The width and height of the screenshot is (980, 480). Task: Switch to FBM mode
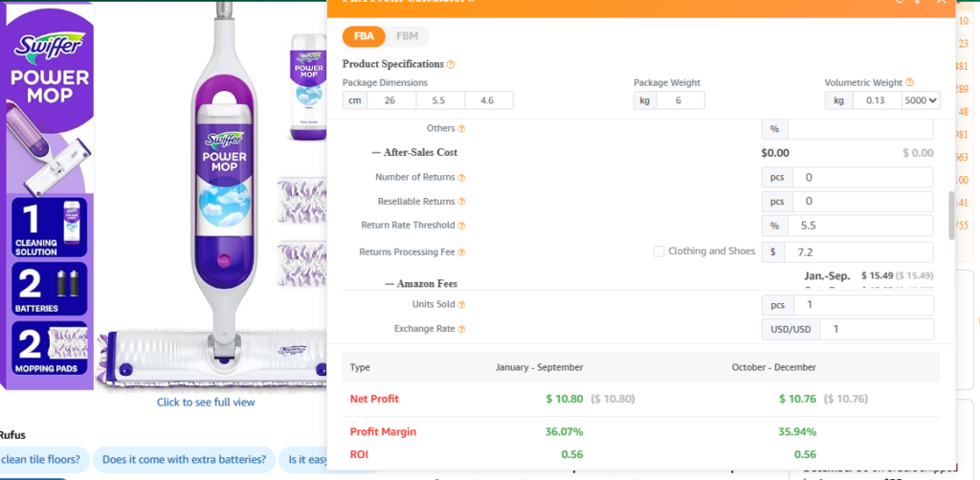pyautogui.click(x=407, y=36)
